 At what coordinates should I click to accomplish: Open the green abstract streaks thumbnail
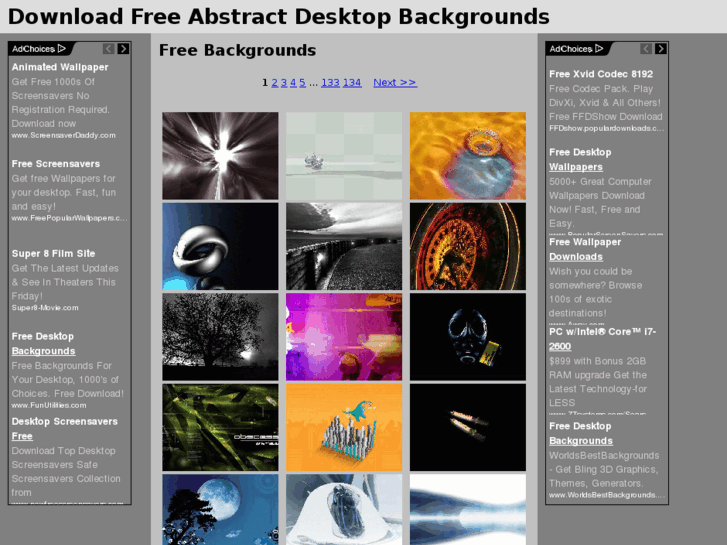pos(220,427)
